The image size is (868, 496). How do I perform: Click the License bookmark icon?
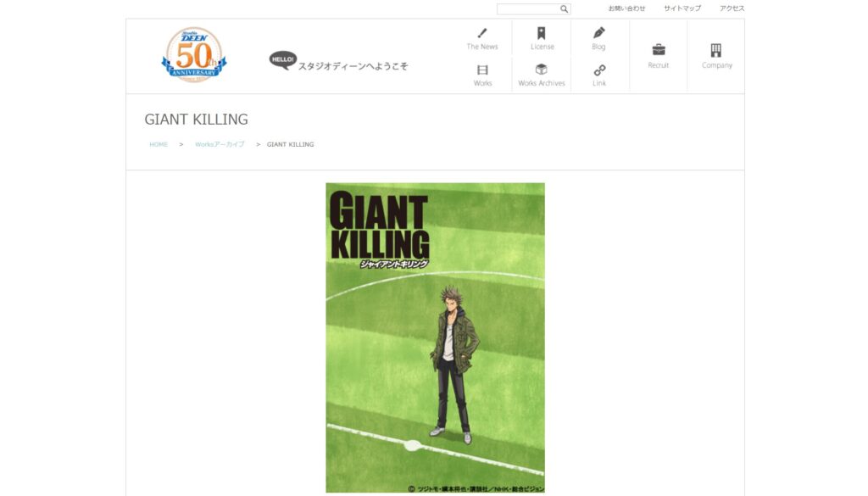tap(542, 33)
